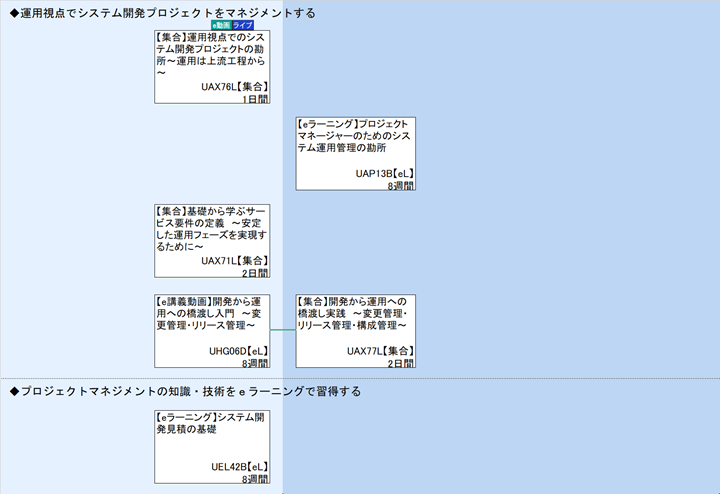Open the UAX76L 運用視点でのシステム開発プロジェクトの勘所 course box

click(x=212, y=67)
